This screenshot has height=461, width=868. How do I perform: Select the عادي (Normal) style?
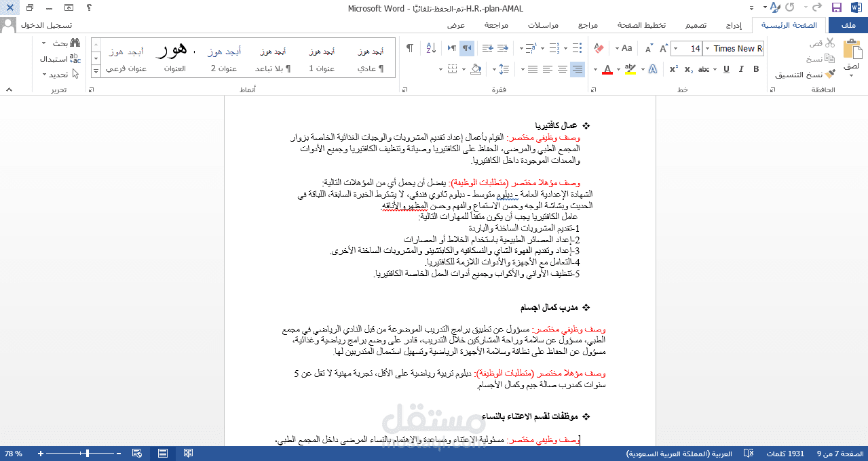(371, 58)
